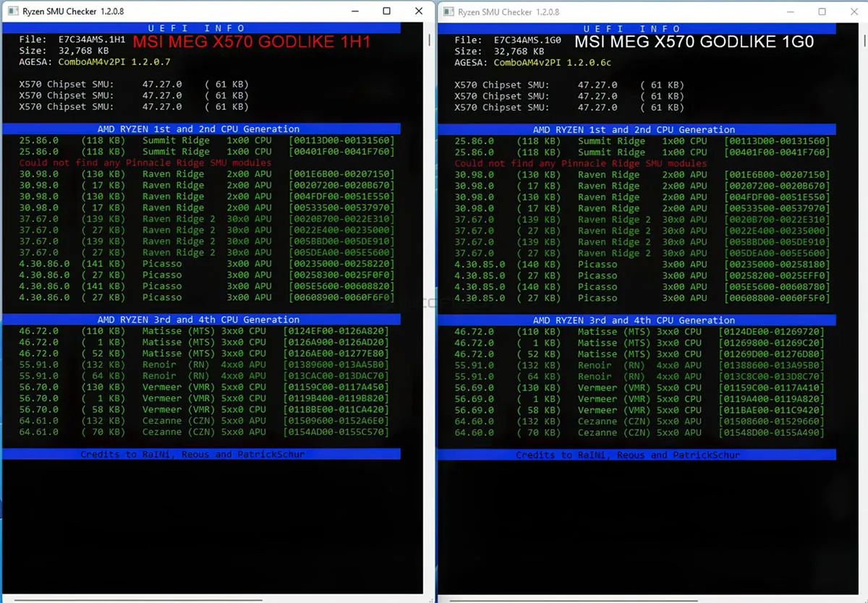Click Renoir address [013CAC00-013DAC70]
Viewport: 868px width, 603px height.
tap(336, 376)
